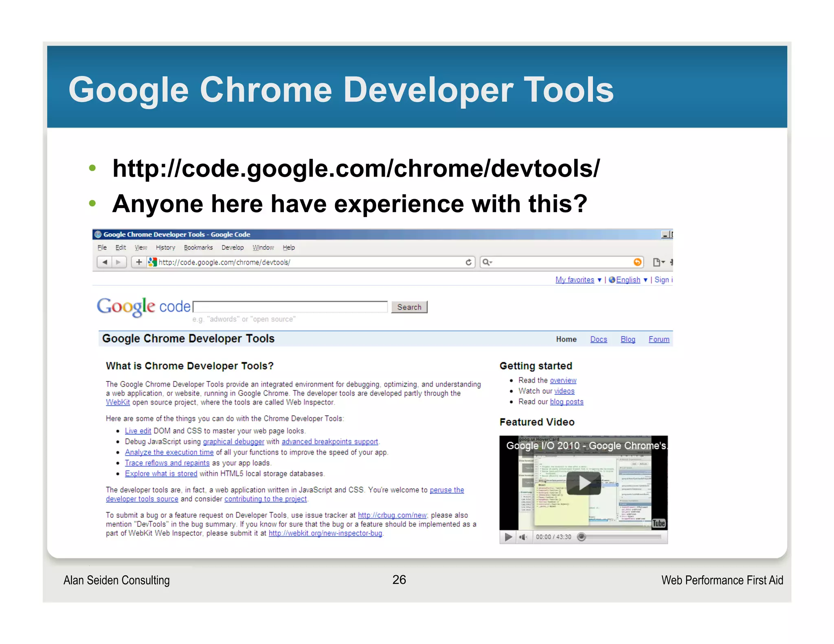Viewport: 834px width, 644px height.
Task: Open the search magnifier dropdown in toolbar
Action: coord(487,262)
